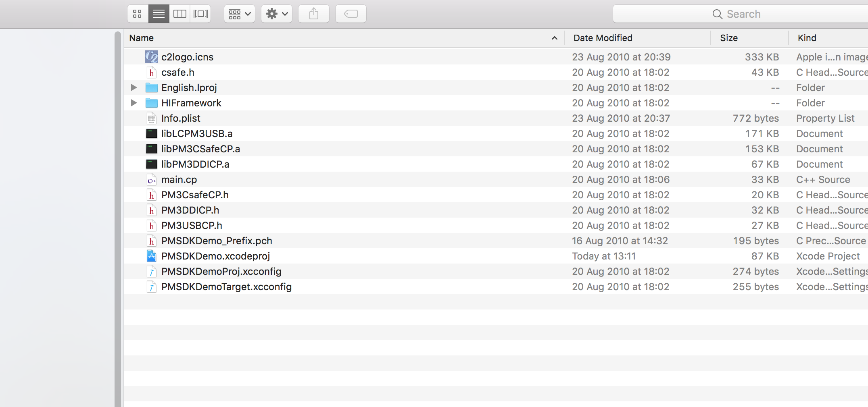Screen dimensions: 868x407
Task: Open PMSDKDemoTarget.xcconfig file
Action: pos(226,287)
